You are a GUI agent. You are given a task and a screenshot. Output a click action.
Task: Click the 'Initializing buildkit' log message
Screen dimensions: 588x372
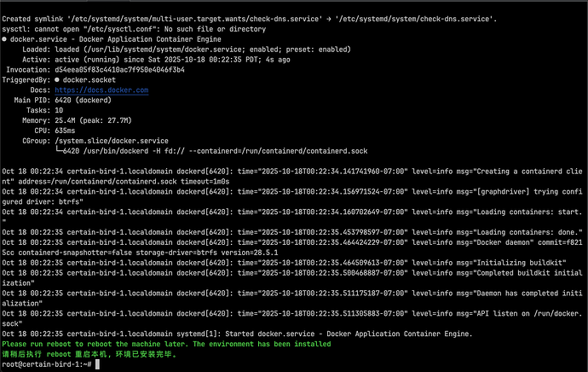coord(284,263)
